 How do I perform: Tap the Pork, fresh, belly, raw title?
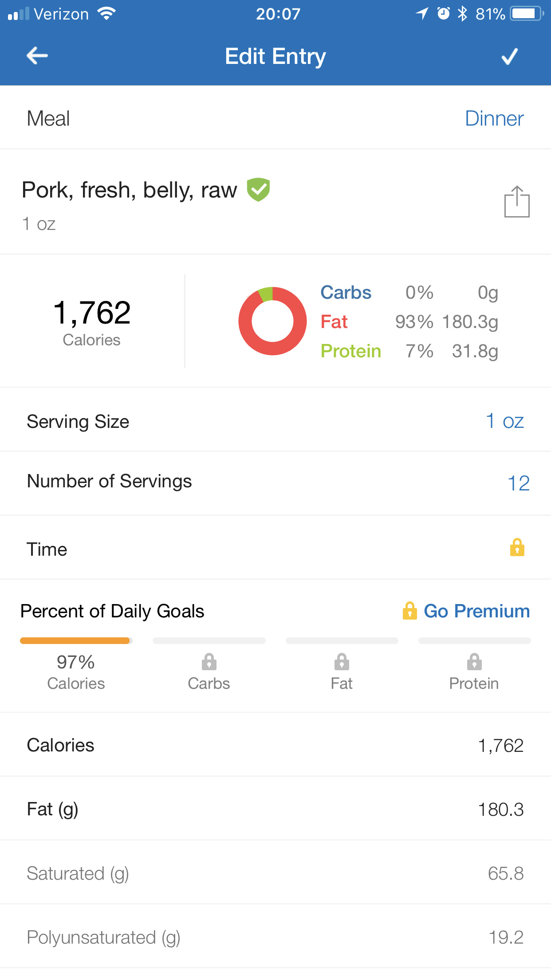pyautogui.click(x=130, y=190)
